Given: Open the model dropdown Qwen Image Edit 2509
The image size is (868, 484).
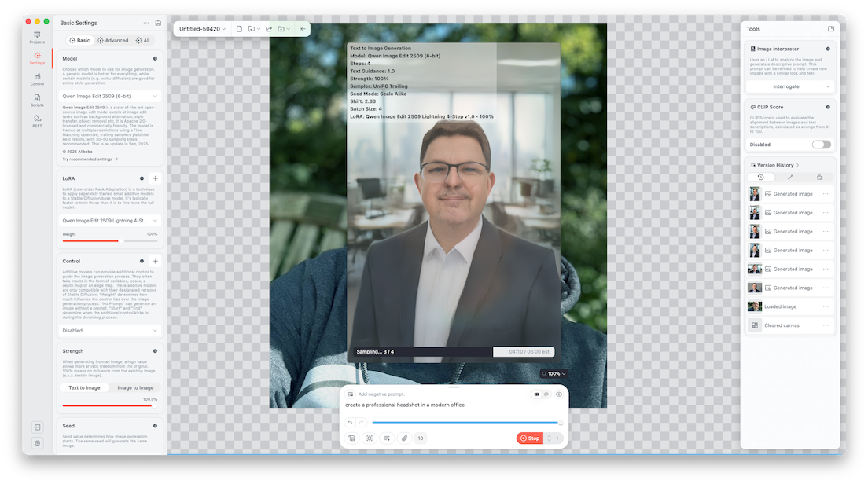Looking at the screenshot, I should click(110, 96).
